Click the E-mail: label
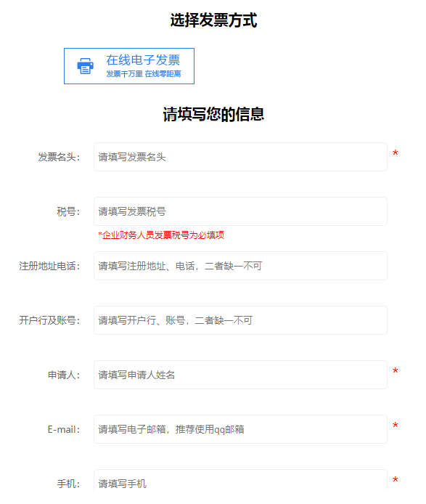Viewport: 426px width, 504px height. click(x=64, y=429)
